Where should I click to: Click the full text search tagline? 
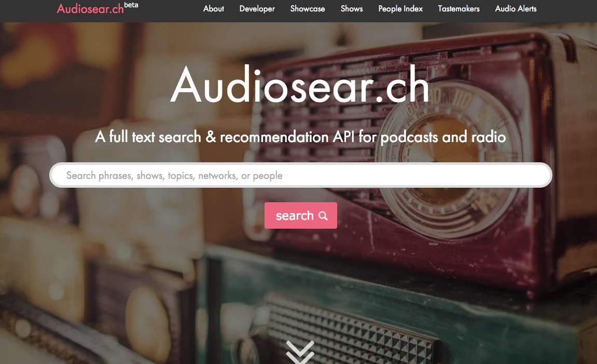[x=300, y=137]
